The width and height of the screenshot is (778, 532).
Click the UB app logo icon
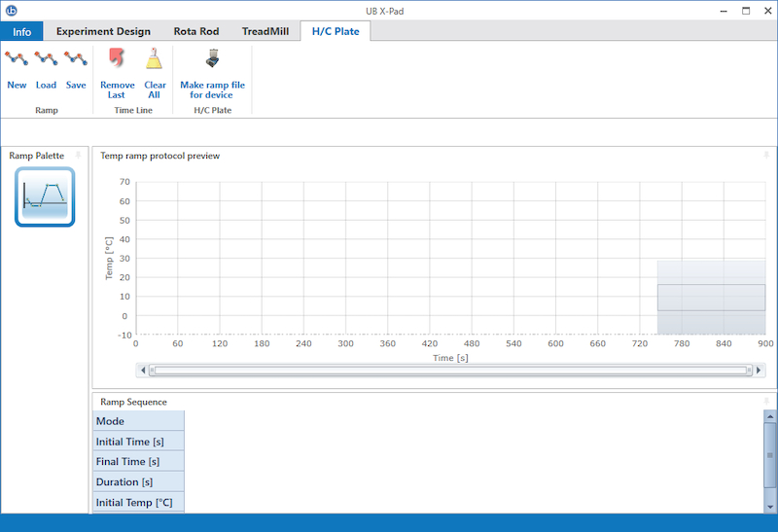11,11
